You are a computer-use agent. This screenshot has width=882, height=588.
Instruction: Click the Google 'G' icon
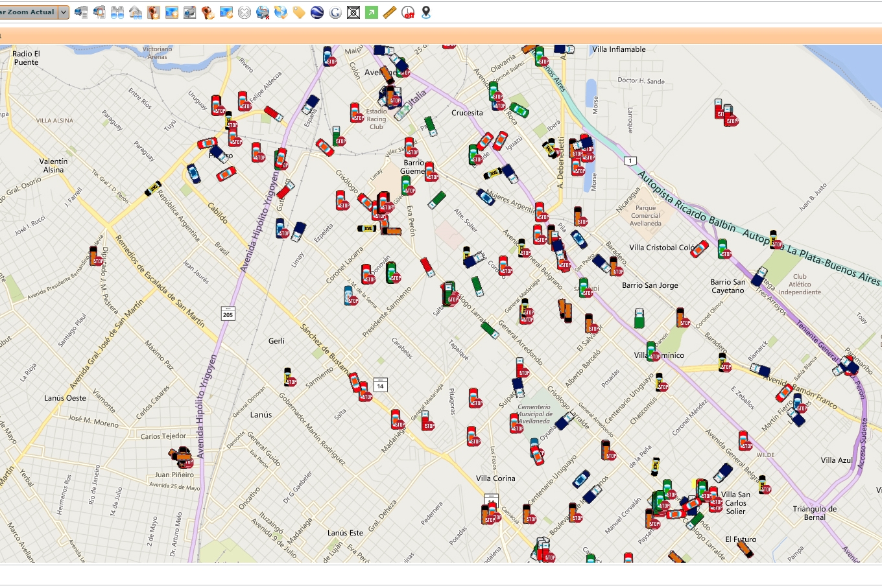pyautogui.click(x=335, y=12)
